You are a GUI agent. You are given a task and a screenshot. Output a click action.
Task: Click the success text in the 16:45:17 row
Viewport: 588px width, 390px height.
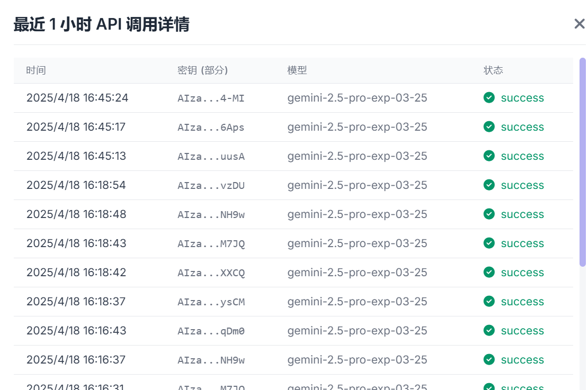[522, 128]
